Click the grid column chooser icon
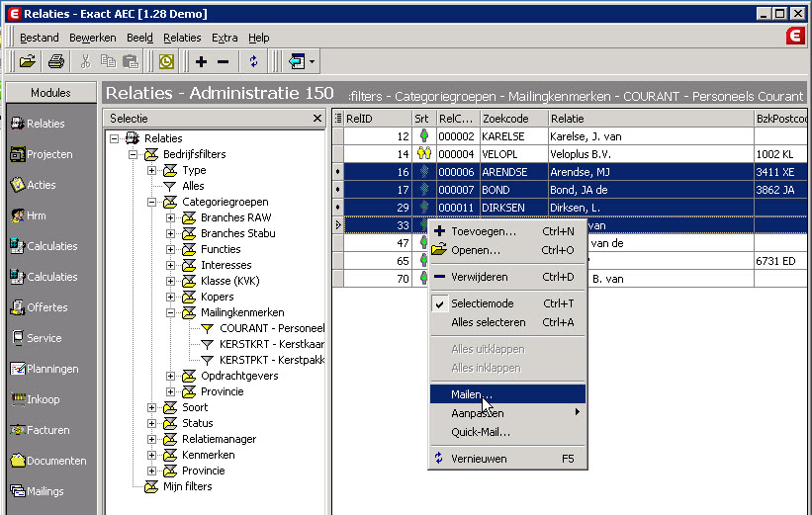The width and height of the screenshot is (812, 515). 338,119
